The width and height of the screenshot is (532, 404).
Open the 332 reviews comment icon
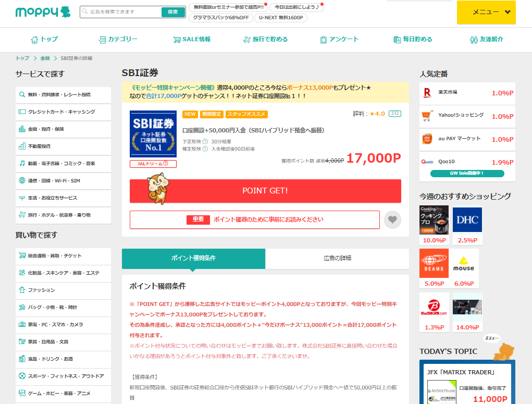coord(395,114)
